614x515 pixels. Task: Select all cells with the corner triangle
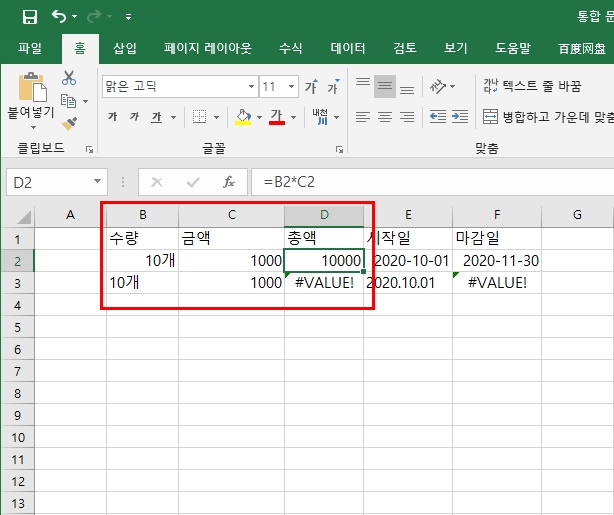tap(23, 216)
